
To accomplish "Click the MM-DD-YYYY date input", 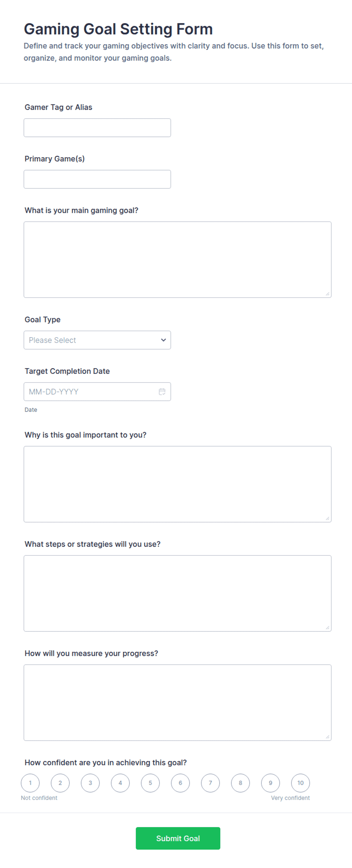I will pyautogui.click(x=97, y=392).
